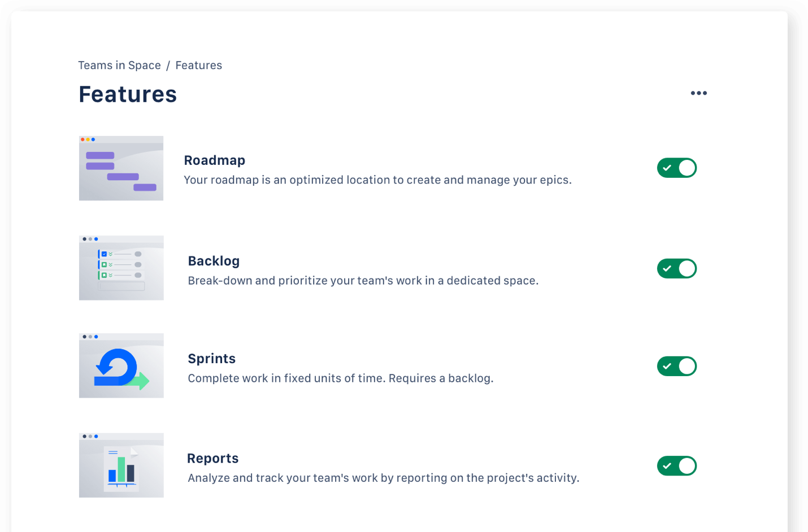Go to Teams in Space breadcrumb
The width and height of the screenshot is (808, 532).
(x=119, y=66)
